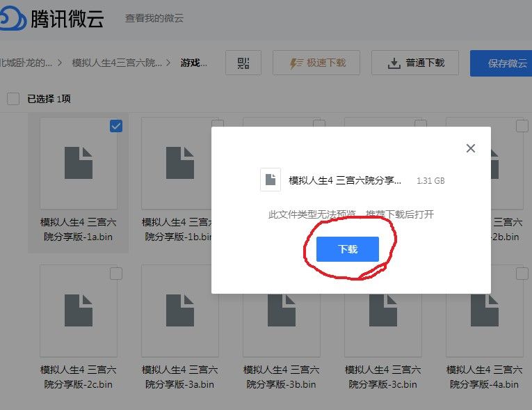Select the 3a.bin file icon

pyautogui.click(x=180, y=310)
